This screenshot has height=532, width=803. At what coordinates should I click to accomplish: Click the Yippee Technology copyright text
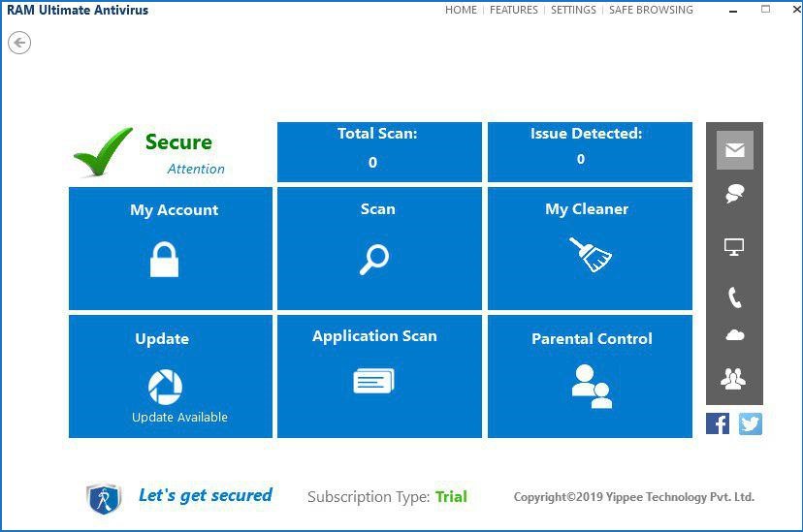(x=634, y=497)
